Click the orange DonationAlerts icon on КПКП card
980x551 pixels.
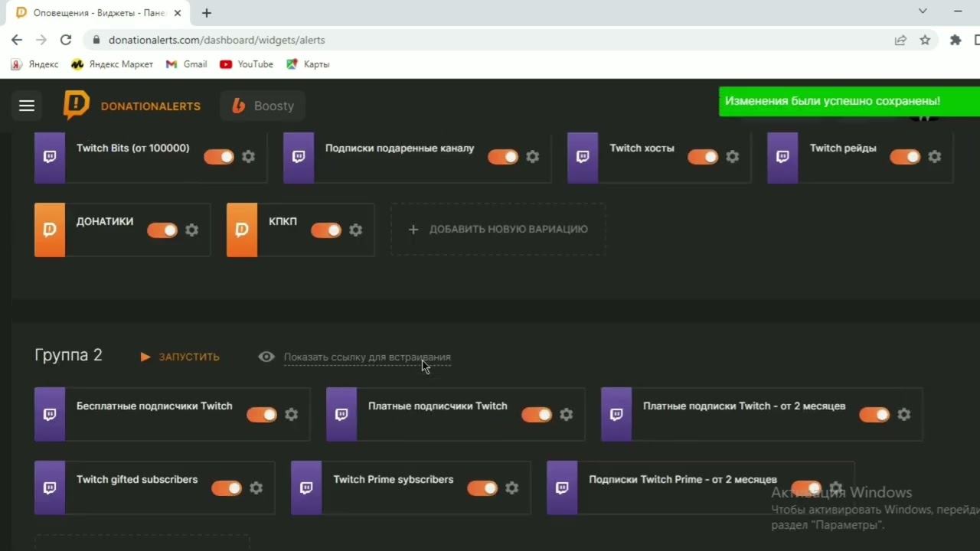(x=242, y=230)
